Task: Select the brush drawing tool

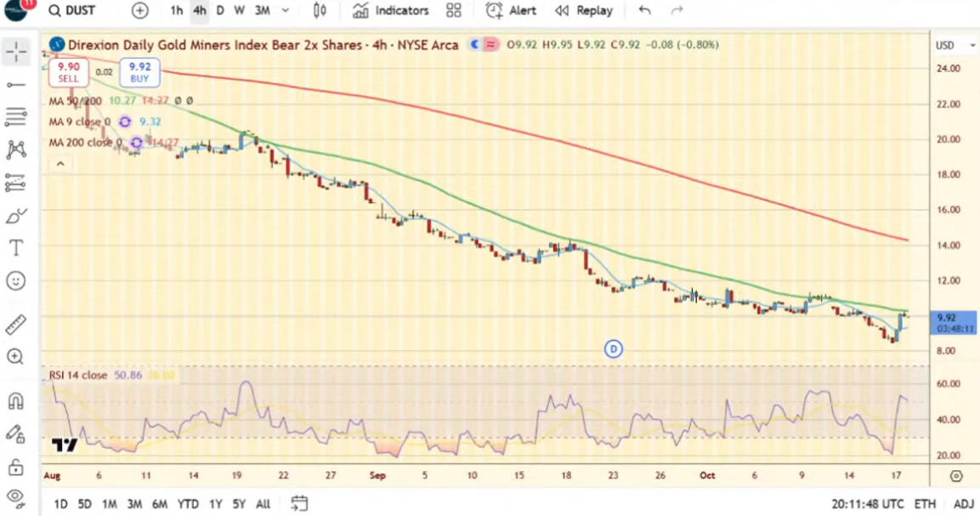Action: [16, 216]
